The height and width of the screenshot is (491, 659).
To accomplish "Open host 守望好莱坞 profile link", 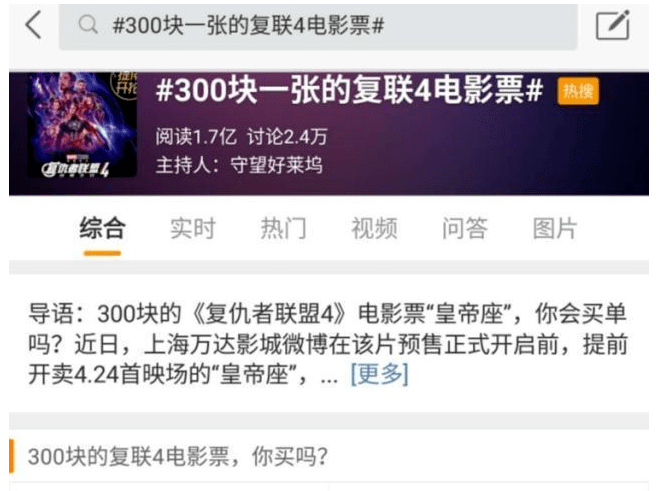I will [277, 165].
